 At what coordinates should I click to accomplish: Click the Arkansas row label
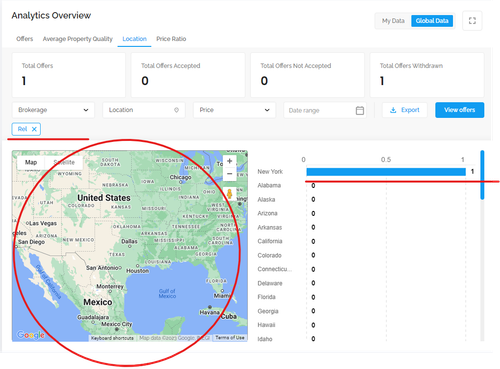(x=270, y=227)
